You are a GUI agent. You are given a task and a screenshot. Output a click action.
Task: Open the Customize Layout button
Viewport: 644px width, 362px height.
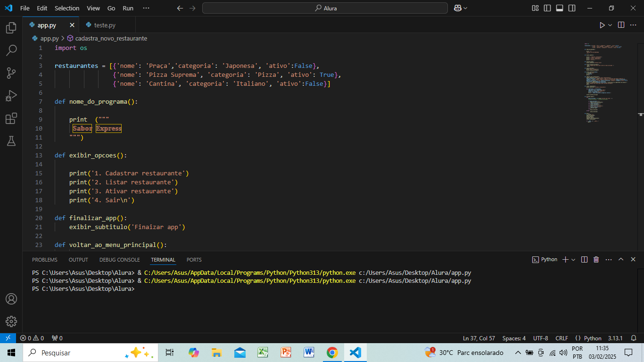(x=535, y=8)
